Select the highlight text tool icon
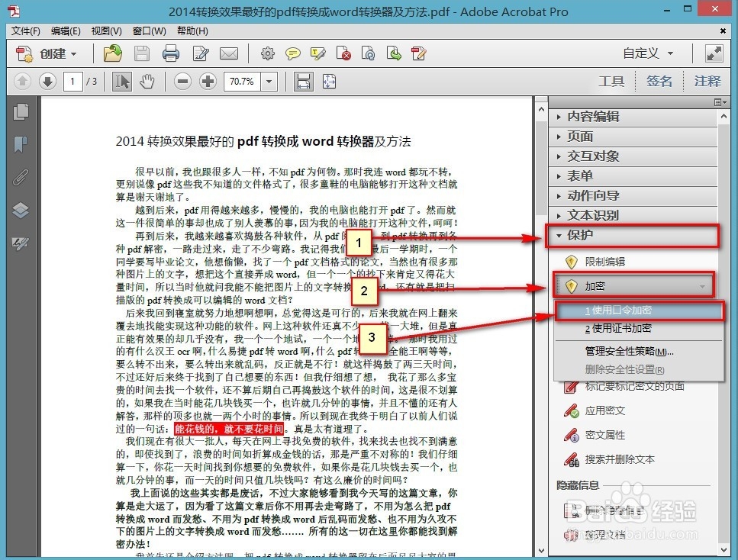 318,53
